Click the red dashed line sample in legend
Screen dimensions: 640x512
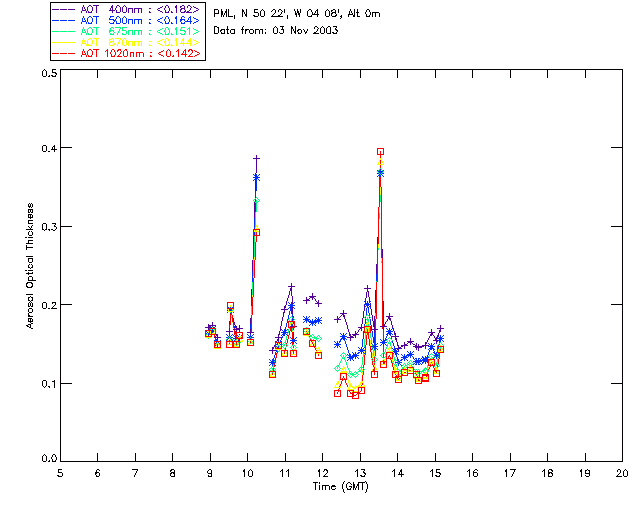(64, 53)
